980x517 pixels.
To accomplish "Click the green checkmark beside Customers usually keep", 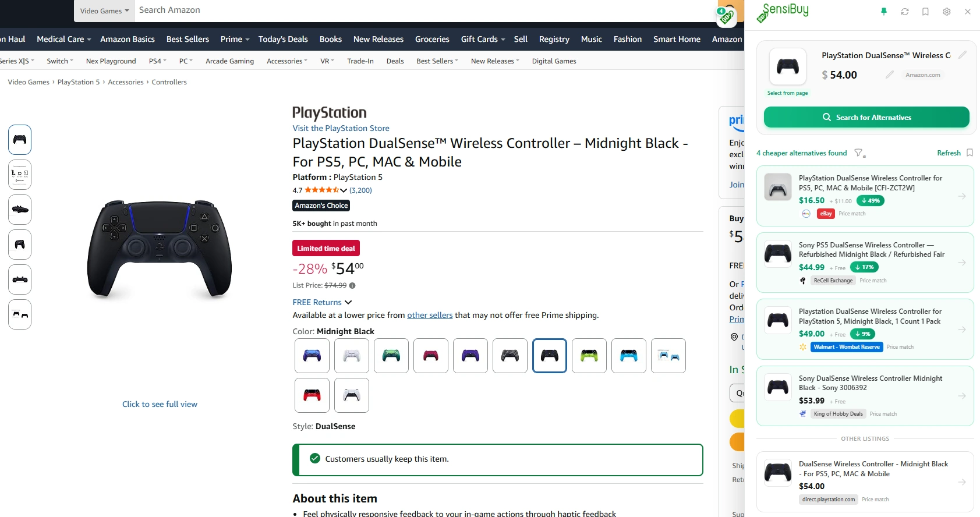I will [315, 459].
